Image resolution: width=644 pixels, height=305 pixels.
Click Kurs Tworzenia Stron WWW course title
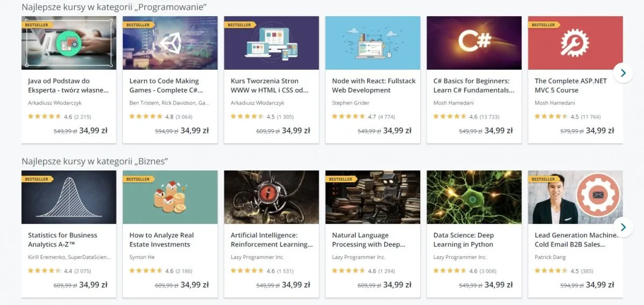[269, 85]
